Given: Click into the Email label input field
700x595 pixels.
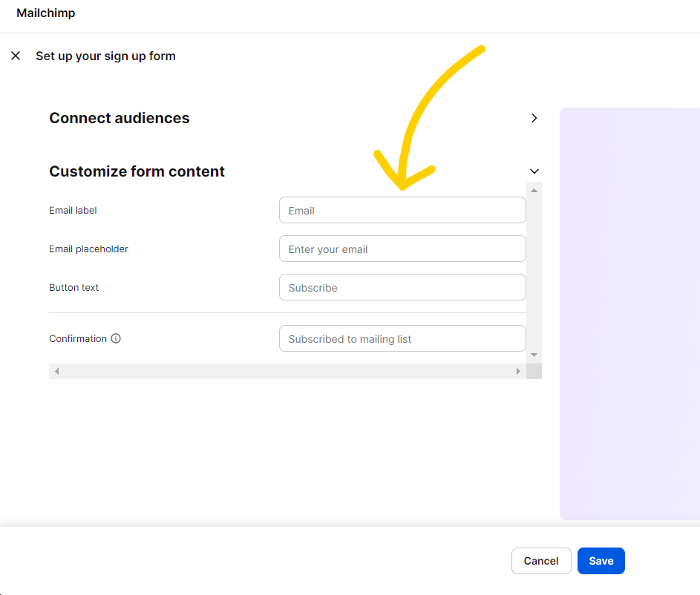Looking at the screenshot, I should [x=402, y=210].
